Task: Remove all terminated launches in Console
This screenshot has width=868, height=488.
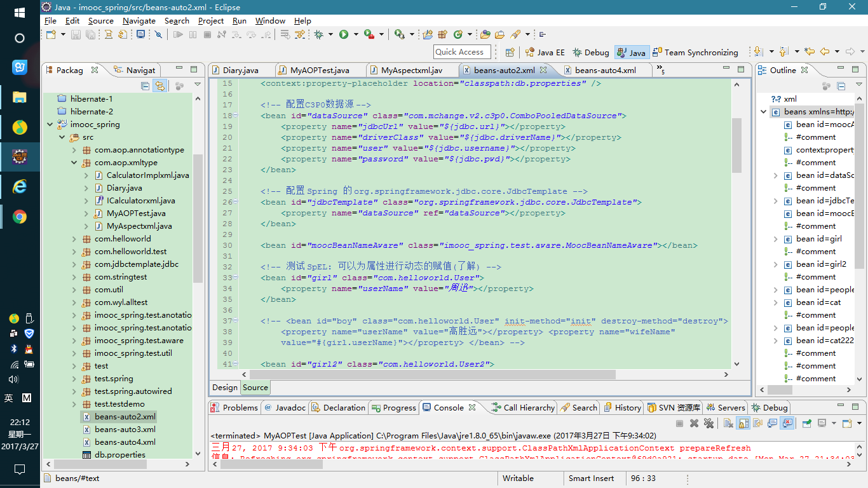Action: [709, 423]
